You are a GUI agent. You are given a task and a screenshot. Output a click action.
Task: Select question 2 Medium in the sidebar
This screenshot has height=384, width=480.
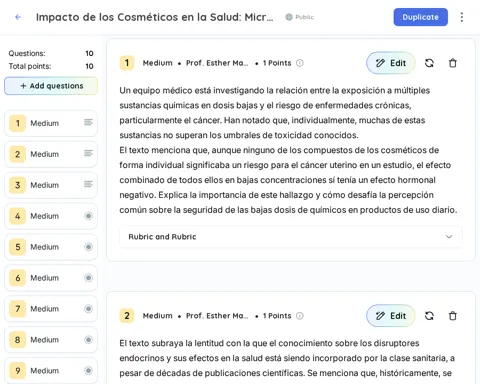click(51, 154)
